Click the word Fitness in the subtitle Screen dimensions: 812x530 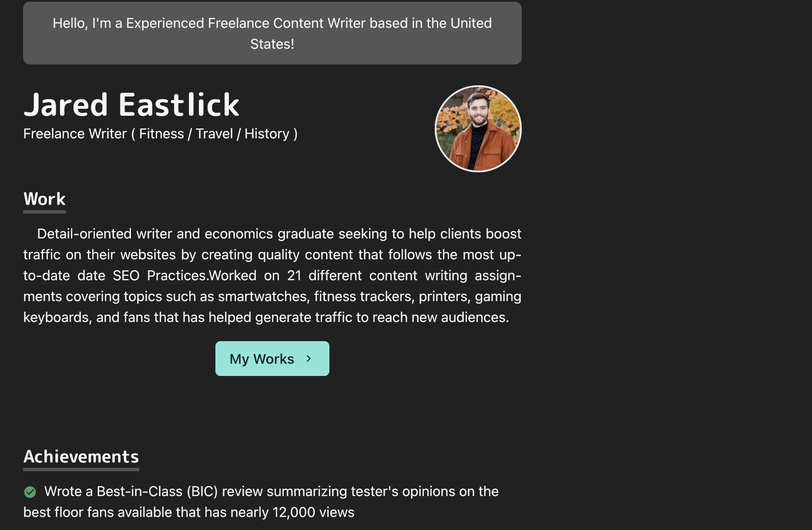161,134
